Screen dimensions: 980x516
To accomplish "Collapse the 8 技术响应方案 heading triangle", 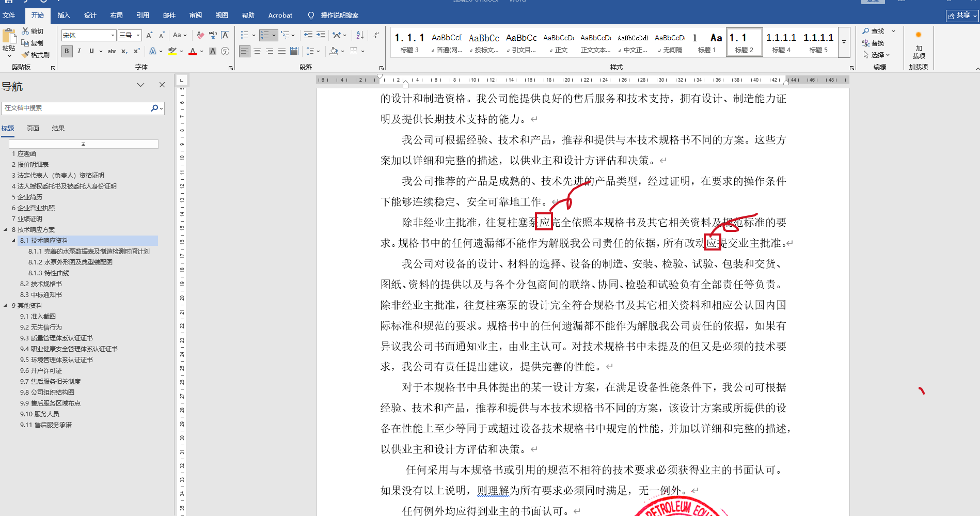I will click(x=6, y=230).
